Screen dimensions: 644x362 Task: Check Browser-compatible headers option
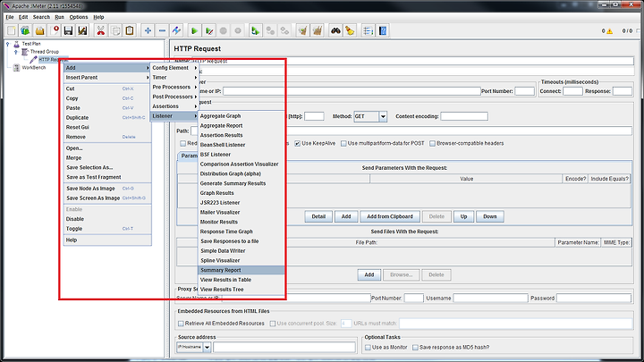pos(433,144)
